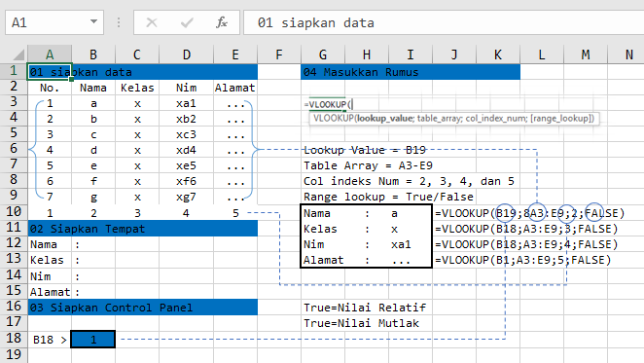Click 'lookup_value' in the VLOOKUP tooltip
The image size is (644, 363).
(x=384, y=119)
